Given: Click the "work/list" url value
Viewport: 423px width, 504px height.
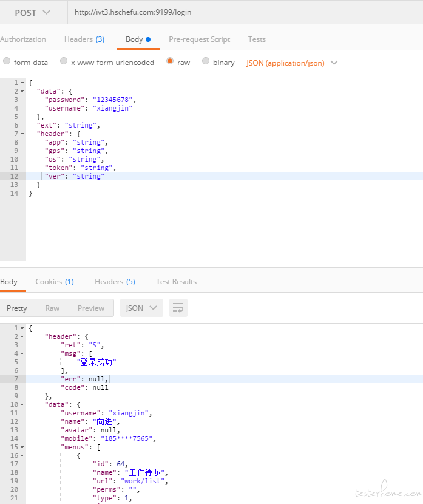Looking at the screenshot, I should click(x=143, y=481).
